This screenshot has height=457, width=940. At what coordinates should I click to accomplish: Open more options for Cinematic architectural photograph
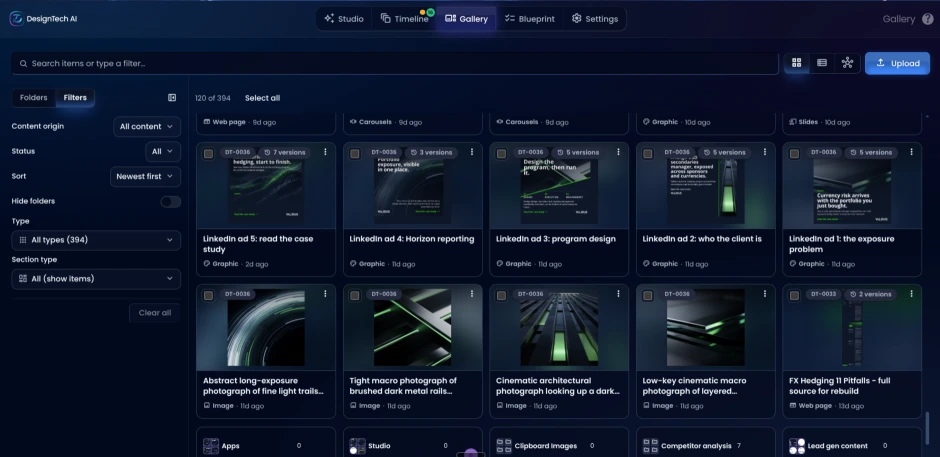click(x=618, y=294)
